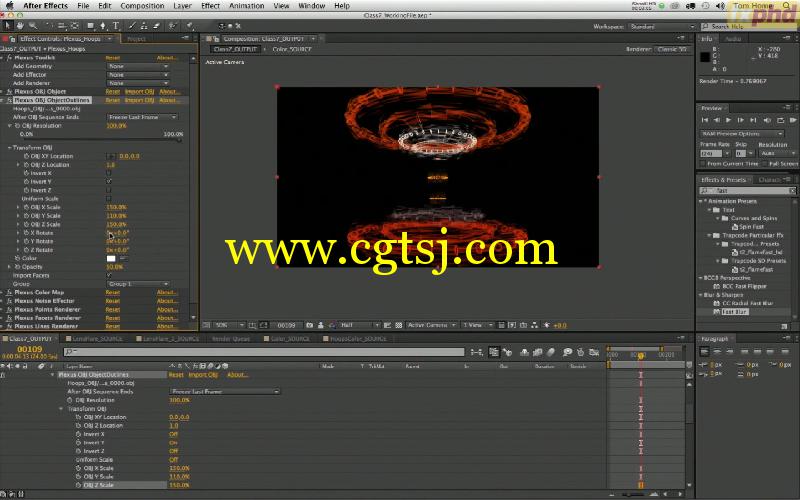
Task: Uncheck the Invert Y checkbox
Action: [109, 182]
